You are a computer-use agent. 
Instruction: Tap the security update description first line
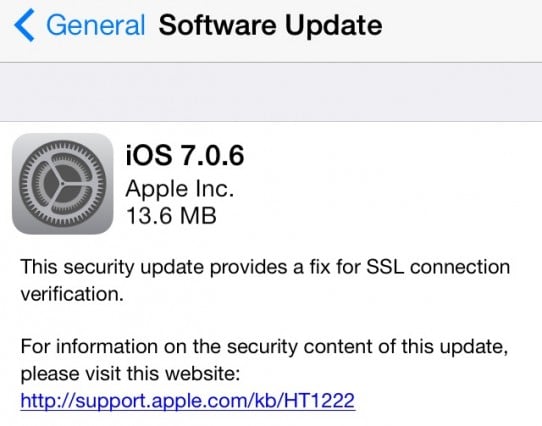pyautogui.click(x=265, y=268)
